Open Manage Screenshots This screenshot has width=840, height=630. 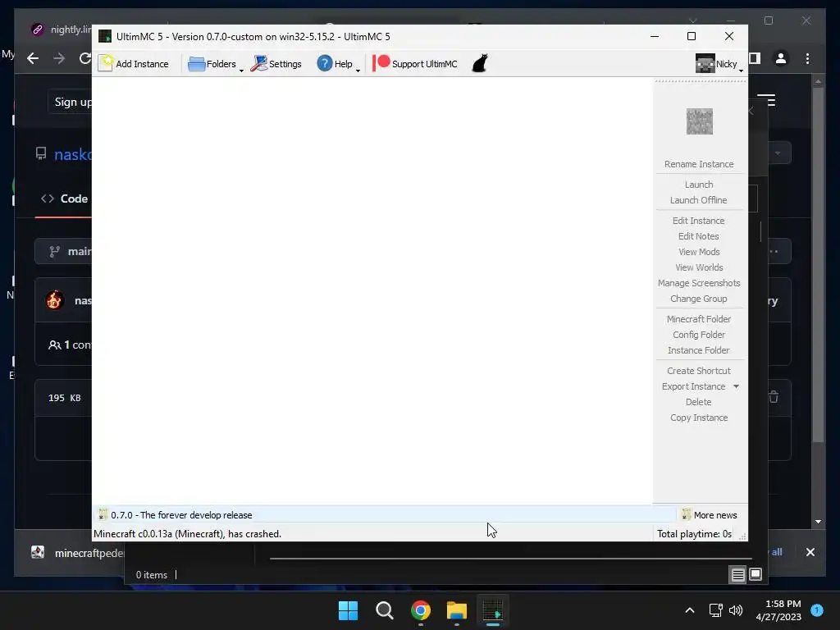pyautogui.click(x=699, y=283)
